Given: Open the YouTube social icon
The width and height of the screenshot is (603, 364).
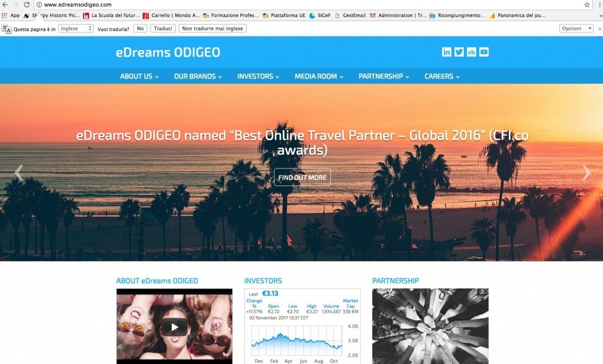Looking at the screenshot, I should pyautogui.click(x=484, y=52).
